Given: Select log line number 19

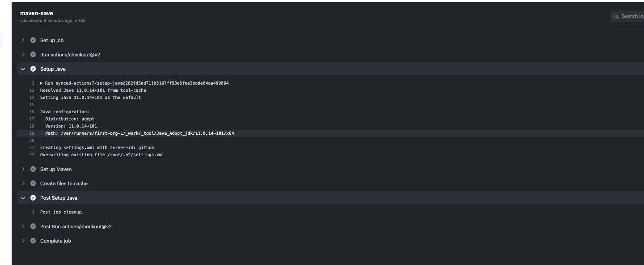Looking at the screenshot, I should click(32, 133).
